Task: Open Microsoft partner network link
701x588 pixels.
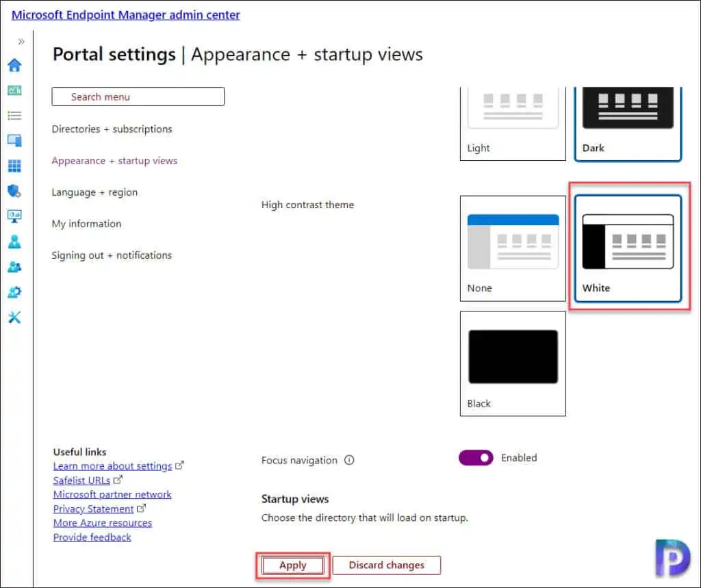Action: [x=112, y=494]
